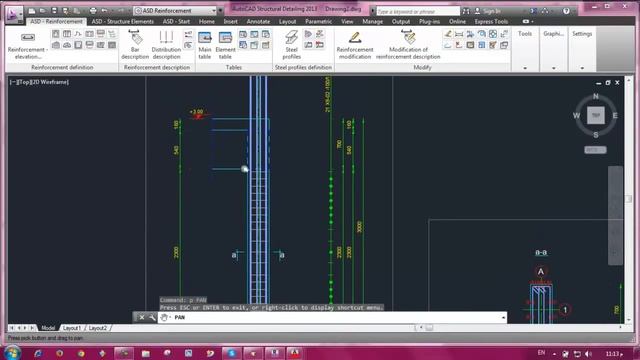
Task: Open the Annotate ribbon tab
Action: coord(258,21)
